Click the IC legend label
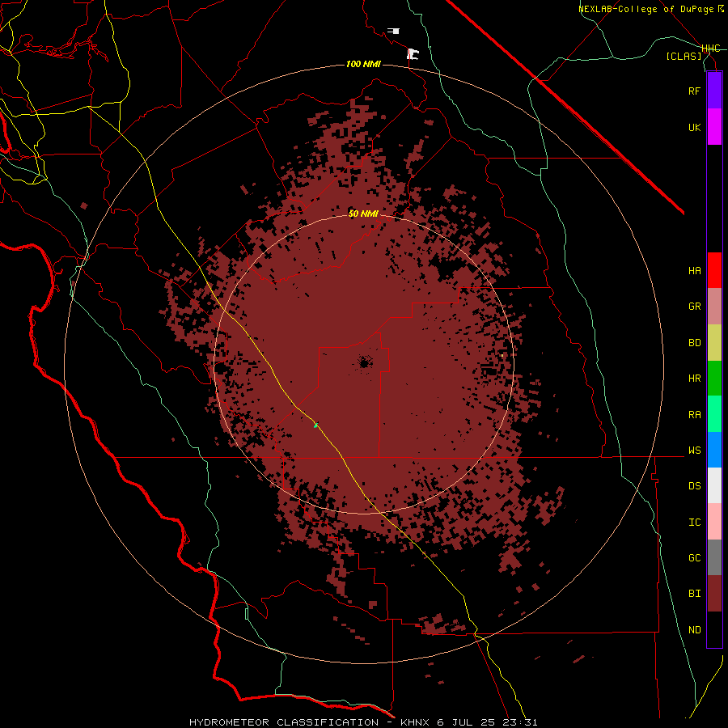728x728 pixels. coord(694,522)
